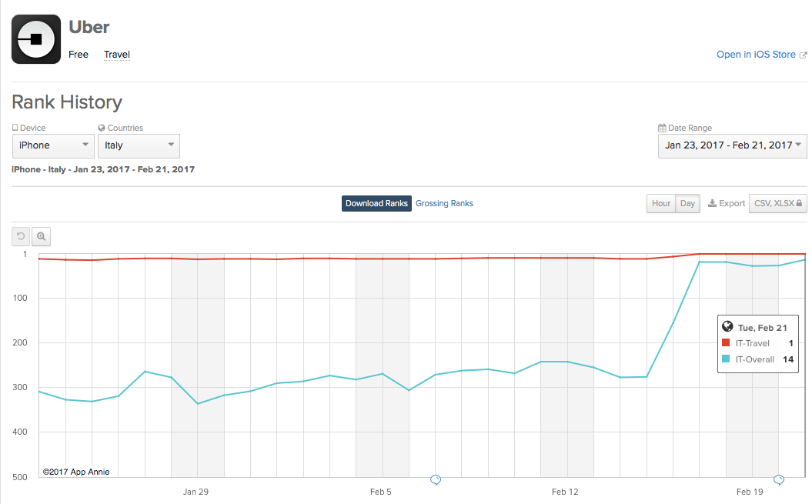This screenshot has width=812, height=504.
Task: Click the Free price label
Action: click(x=79, y=55)
